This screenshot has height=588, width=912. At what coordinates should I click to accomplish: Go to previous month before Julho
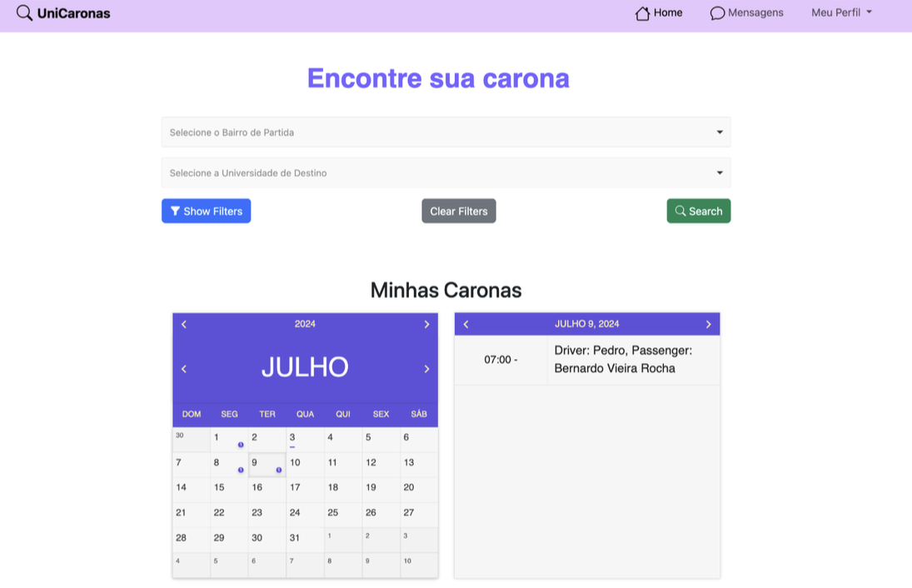184,369
